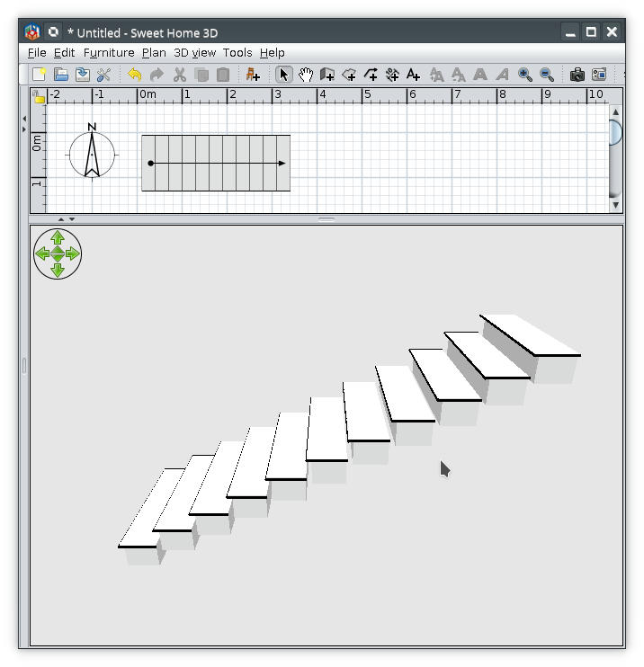Image resolution: width=644 pixels, height=667 pixels.
Task: Activate the Create walls tool
Action: (326, 75)
